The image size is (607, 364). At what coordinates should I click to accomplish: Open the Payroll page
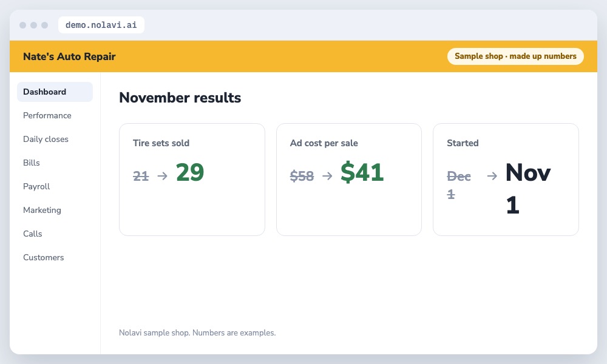pos(36,186)
